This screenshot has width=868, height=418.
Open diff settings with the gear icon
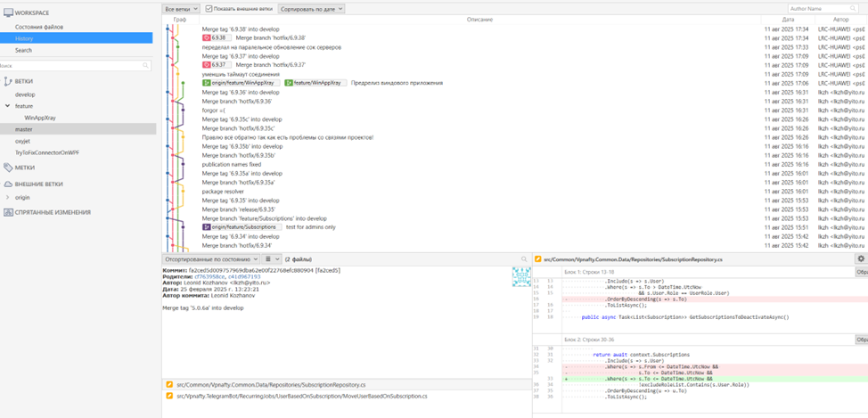coord(860,258)
